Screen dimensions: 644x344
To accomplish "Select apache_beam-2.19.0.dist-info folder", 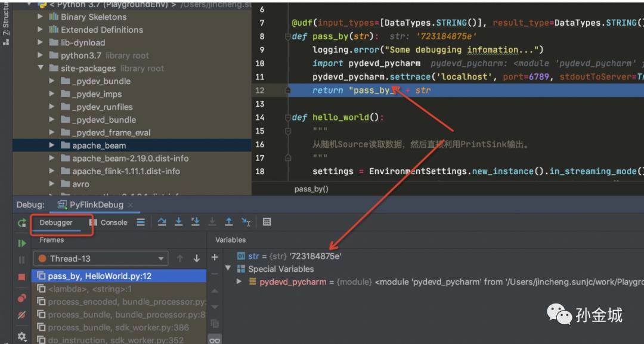I will pos(130,158).
